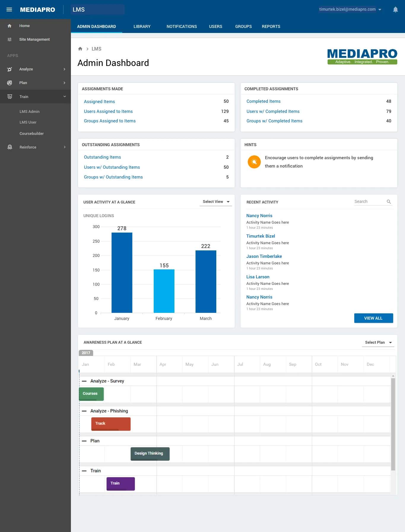The image size is (405, 532).
Task: Open the Outstanding Items link
Action: tap(102, 157)
